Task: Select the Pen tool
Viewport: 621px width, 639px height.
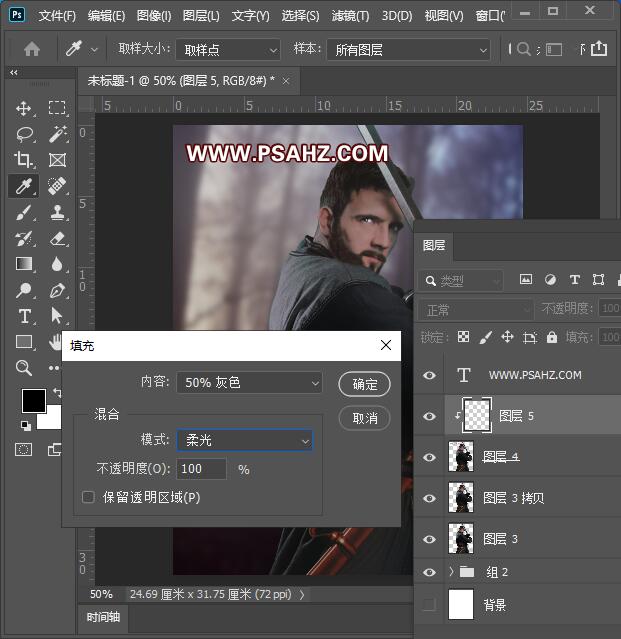Action: [x=57, y=291]
